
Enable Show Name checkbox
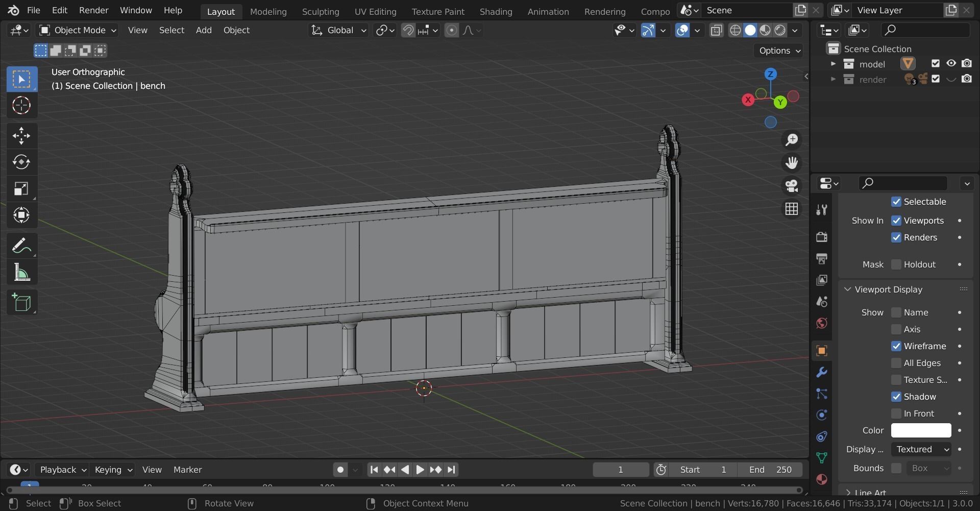pos(896,312)
